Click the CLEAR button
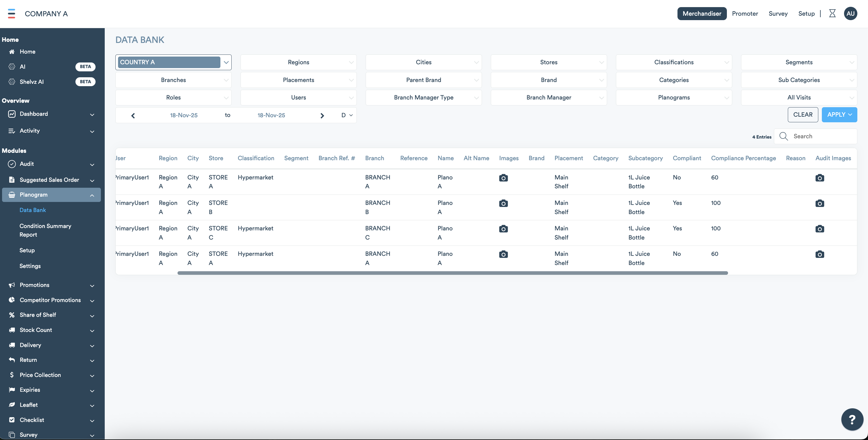868x440 pixels. pos(803,115)
